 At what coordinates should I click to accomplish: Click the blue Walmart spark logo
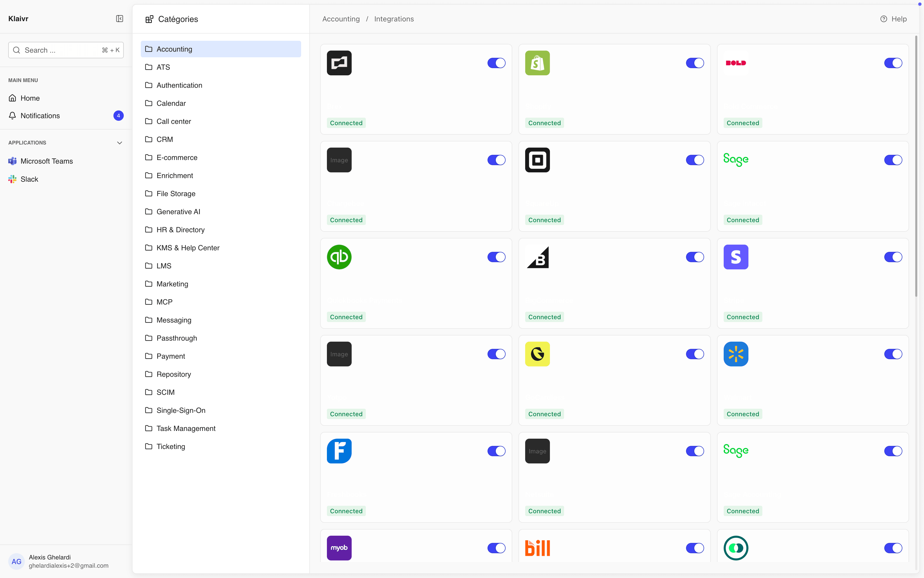(736, 354)
